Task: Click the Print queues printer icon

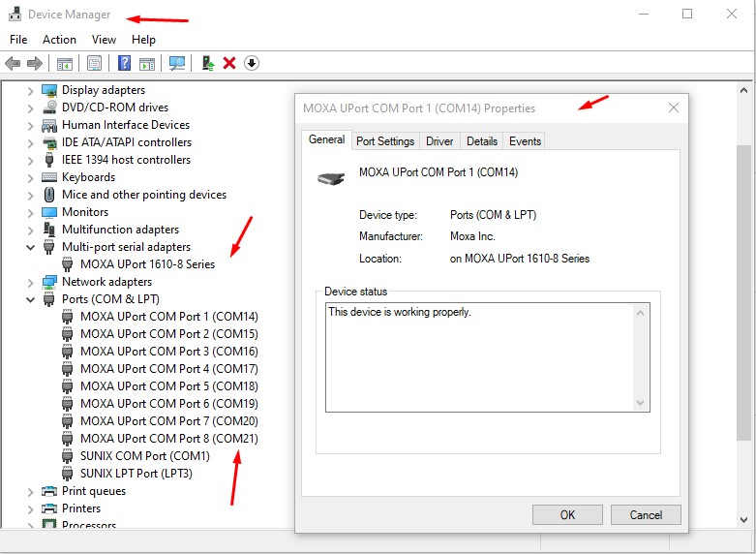Action: pos(49,491)
